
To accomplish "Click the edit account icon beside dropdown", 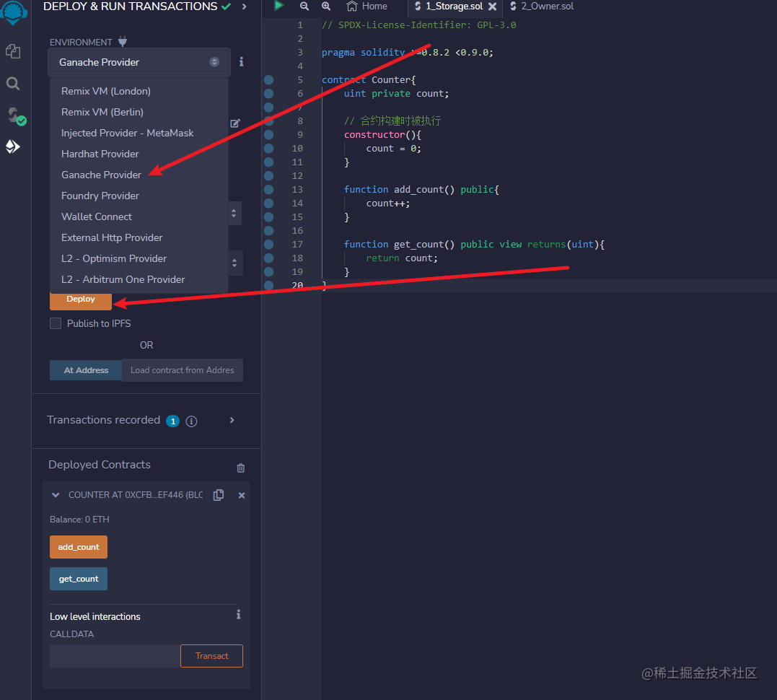I will (x=235, y=123).
